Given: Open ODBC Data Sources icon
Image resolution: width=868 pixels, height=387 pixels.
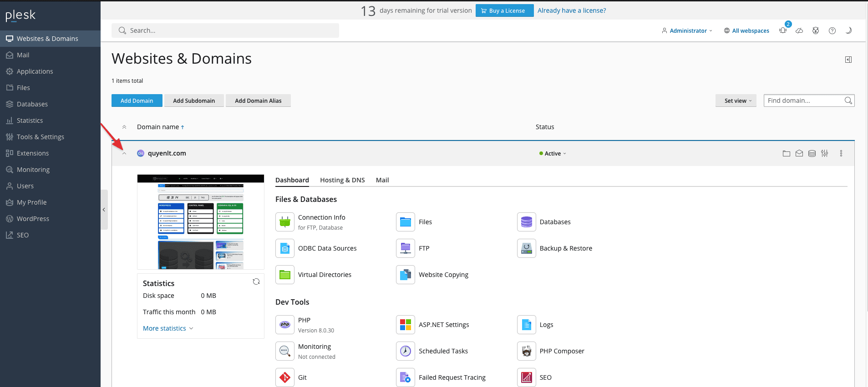Looking at the screenshot, I should tap(285, 248).
